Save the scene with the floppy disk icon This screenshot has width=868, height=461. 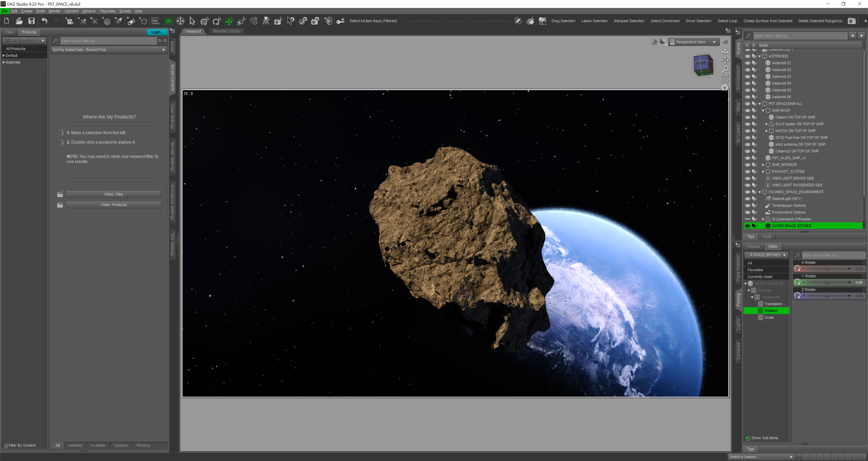click(x=31, y=21)
